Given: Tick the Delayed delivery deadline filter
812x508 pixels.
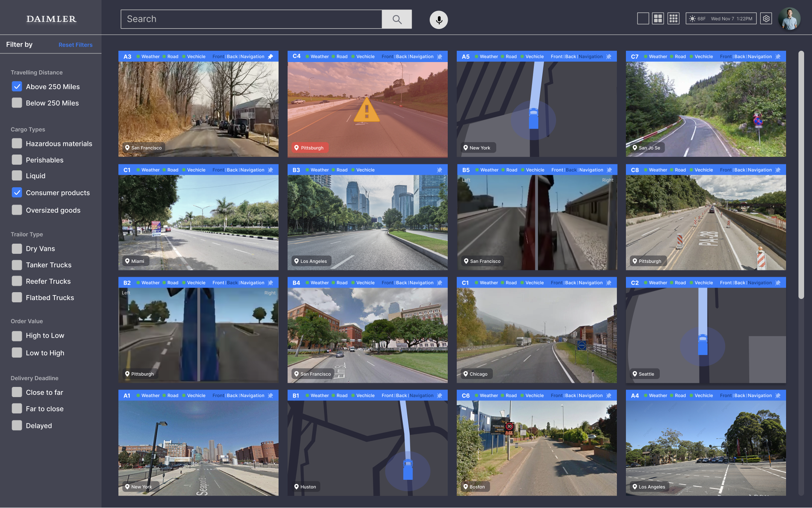Looking at the screenshot, I should click(x=17, y=425).
